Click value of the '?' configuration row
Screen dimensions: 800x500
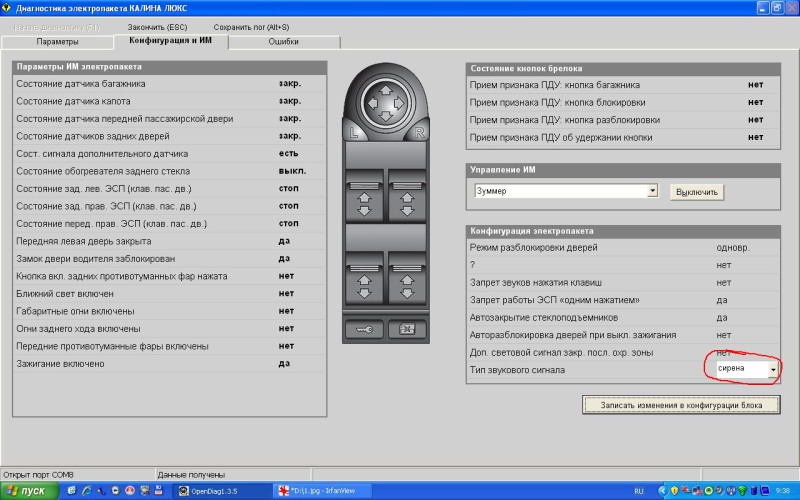pos(723,265)
